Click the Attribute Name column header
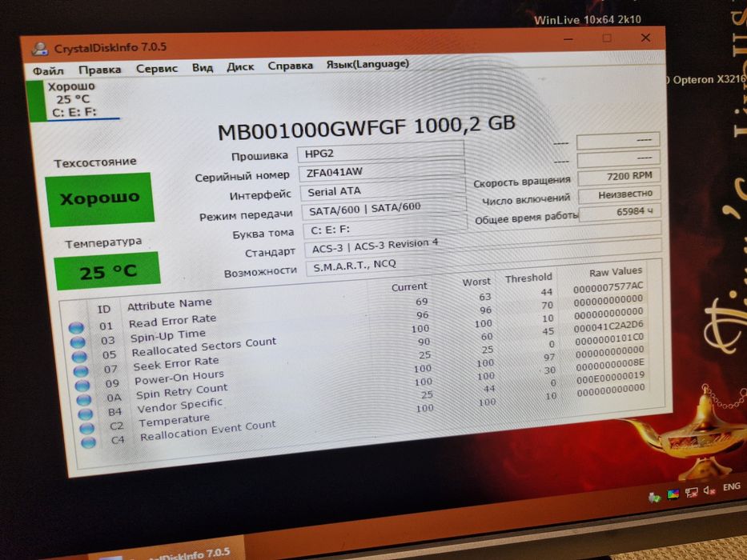747x560 pixels. click(170, 304)
